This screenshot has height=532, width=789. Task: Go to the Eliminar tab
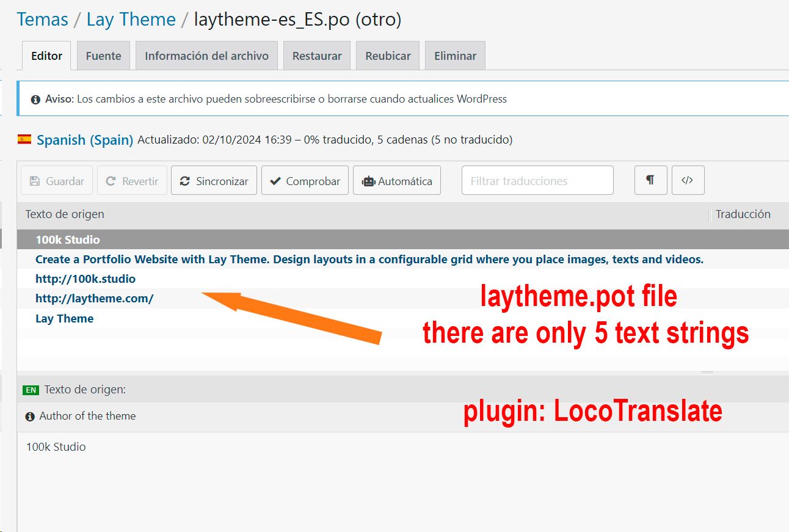[x=455, y=56]
